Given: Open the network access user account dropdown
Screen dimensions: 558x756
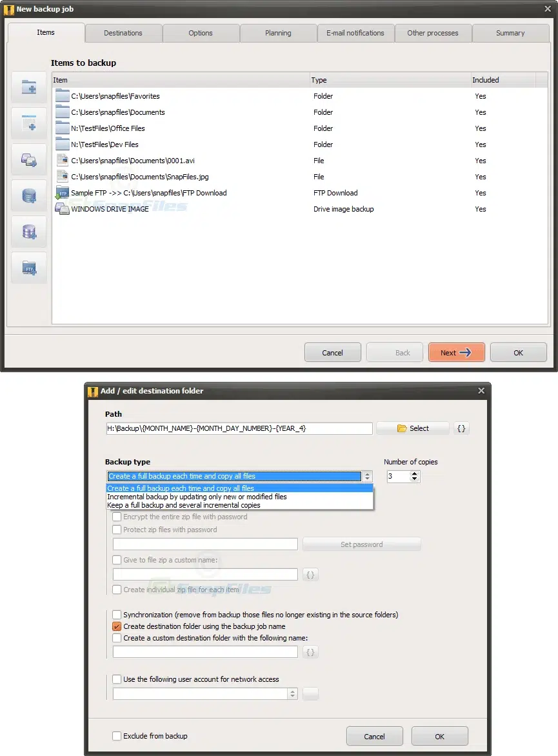Looking at the screenshot, I should pyautogui.click(x=292, y=693).
